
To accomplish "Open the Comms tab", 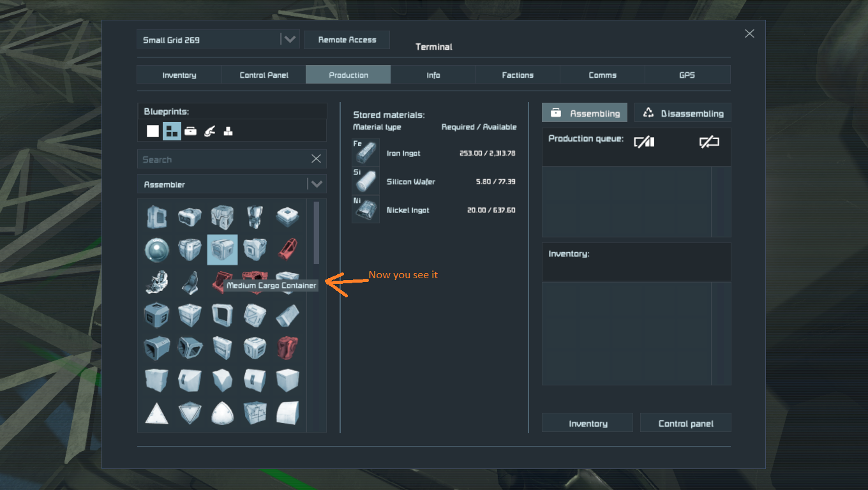I will tap(602, 75).
